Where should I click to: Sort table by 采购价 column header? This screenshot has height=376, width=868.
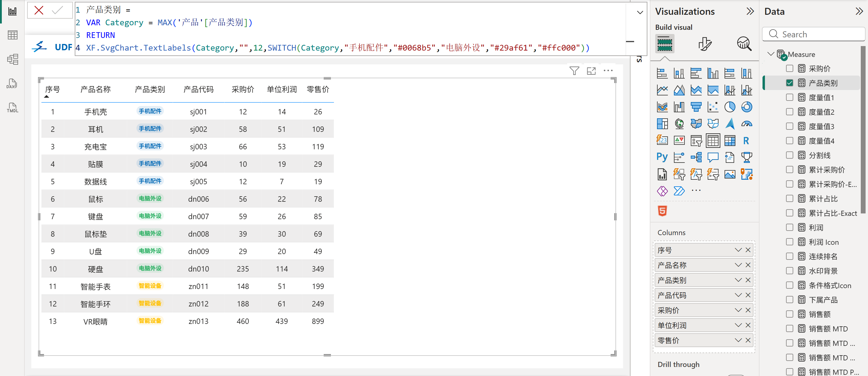tap(243, 89)
